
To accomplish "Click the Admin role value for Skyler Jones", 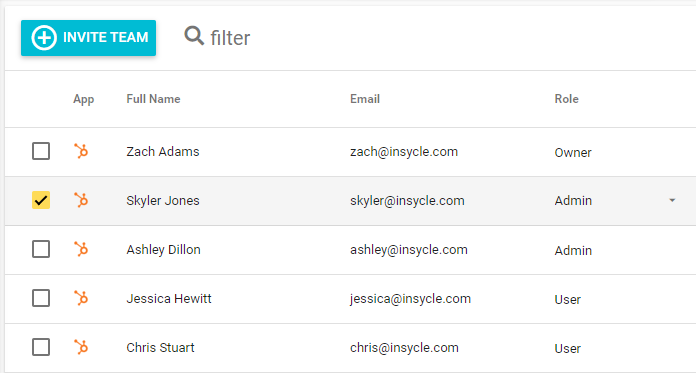I will 573,201.
